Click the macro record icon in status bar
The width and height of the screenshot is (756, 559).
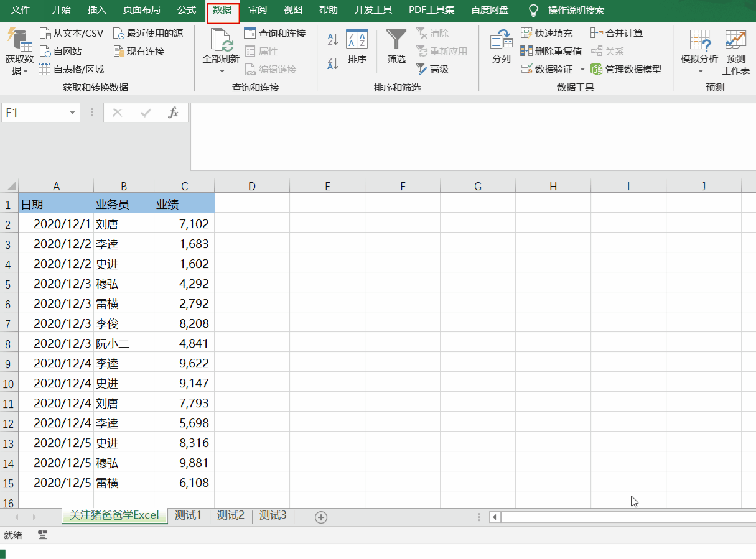[43, 535]
